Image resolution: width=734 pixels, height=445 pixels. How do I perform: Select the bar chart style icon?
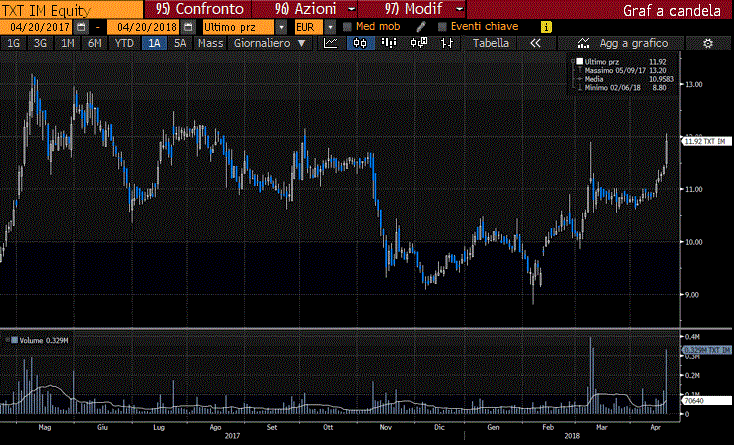[x=389, y=44]
